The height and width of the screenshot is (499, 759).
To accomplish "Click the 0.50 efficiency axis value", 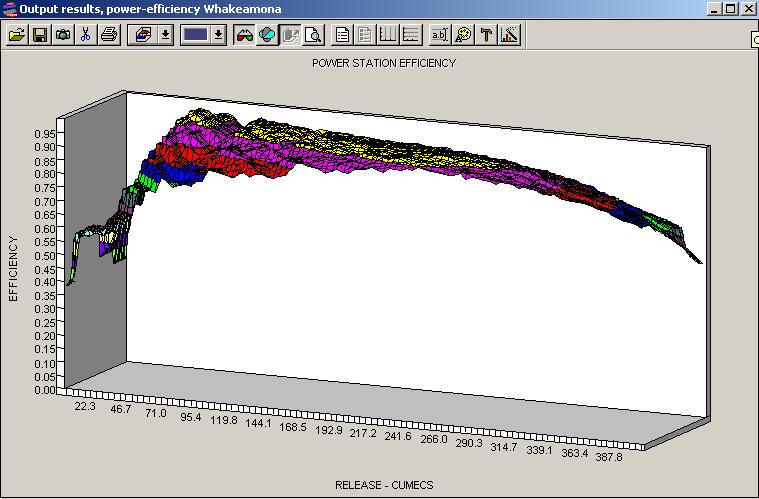I will click(x=45, y=255).
